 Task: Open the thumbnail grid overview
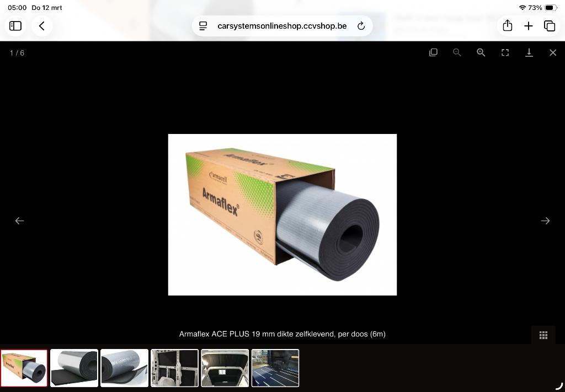click(x=543, y=335)
